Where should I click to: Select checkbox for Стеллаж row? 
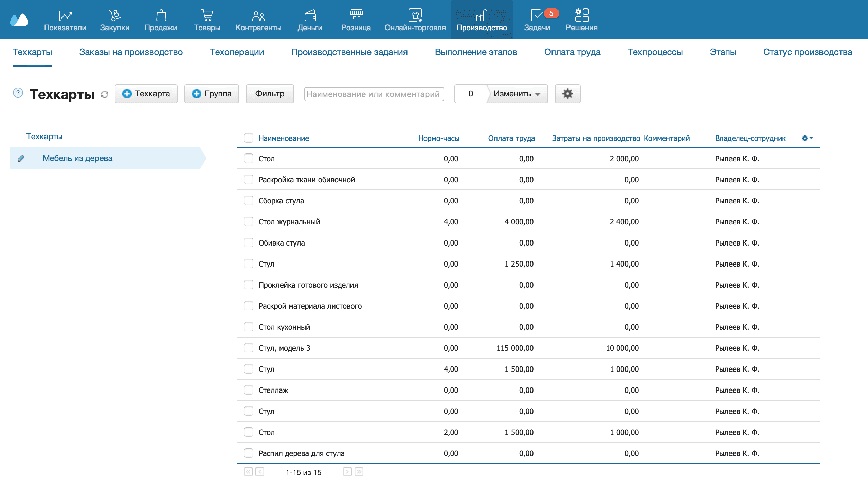(249, 390)
